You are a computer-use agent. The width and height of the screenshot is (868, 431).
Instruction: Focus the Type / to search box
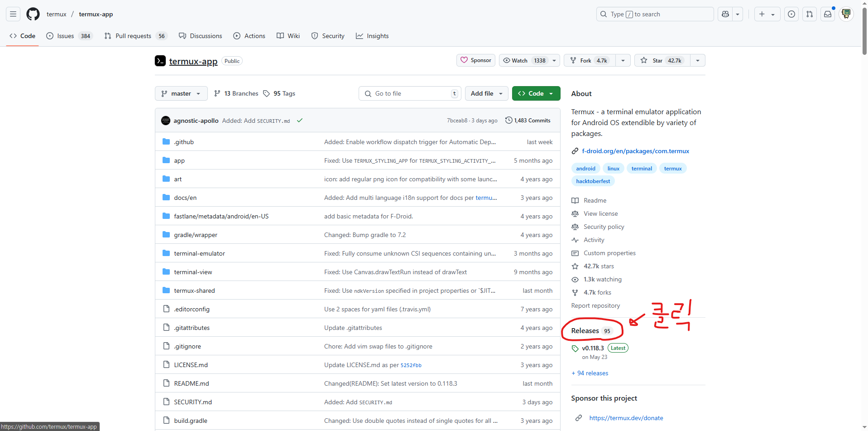coord(655,14)
